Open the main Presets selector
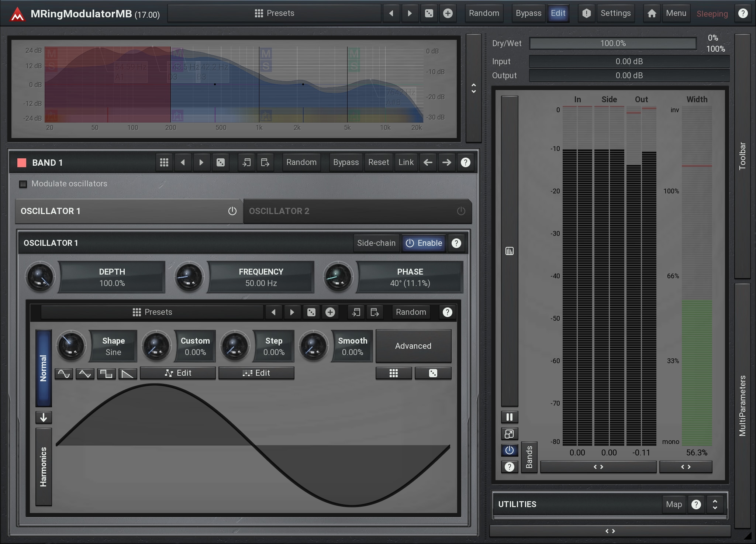 (x=275, y=13)
